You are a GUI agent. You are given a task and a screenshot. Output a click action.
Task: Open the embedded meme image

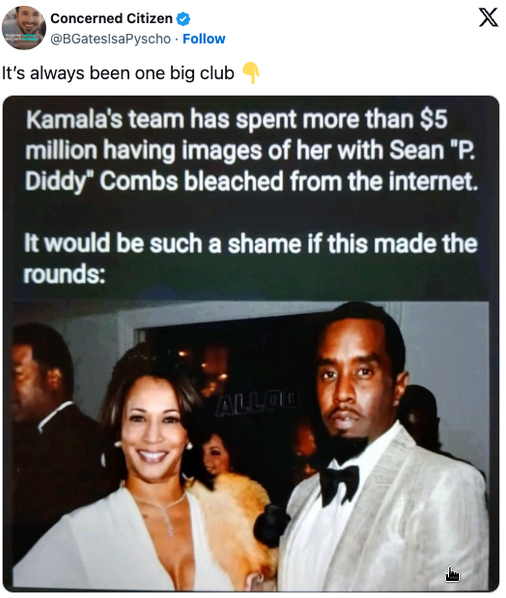pos(251,344)
